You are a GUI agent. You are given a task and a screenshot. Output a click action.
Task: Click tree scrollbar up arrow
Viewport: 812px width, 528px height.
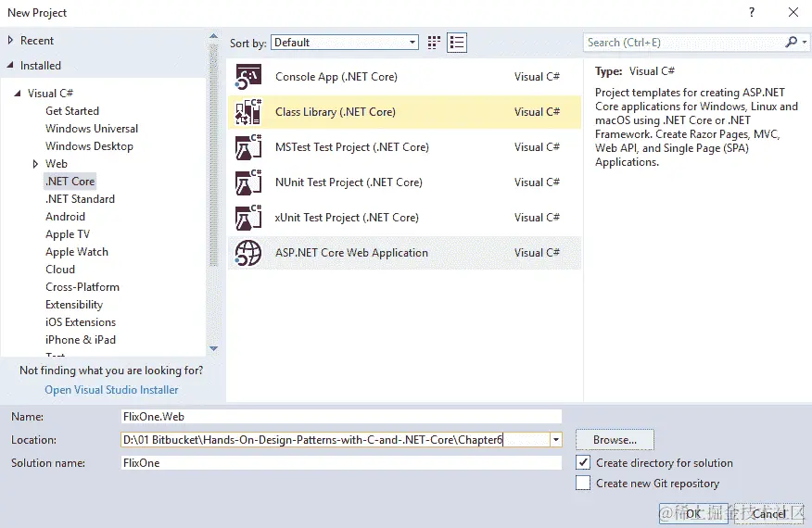point(213,36)
